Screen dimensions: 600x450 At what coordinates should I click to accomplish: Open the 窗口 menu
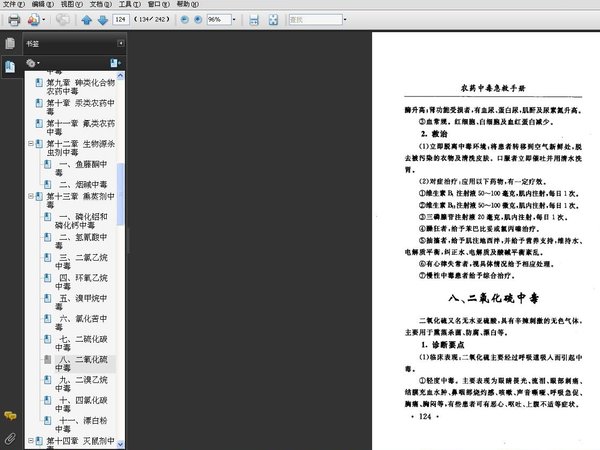click(158, 4)
